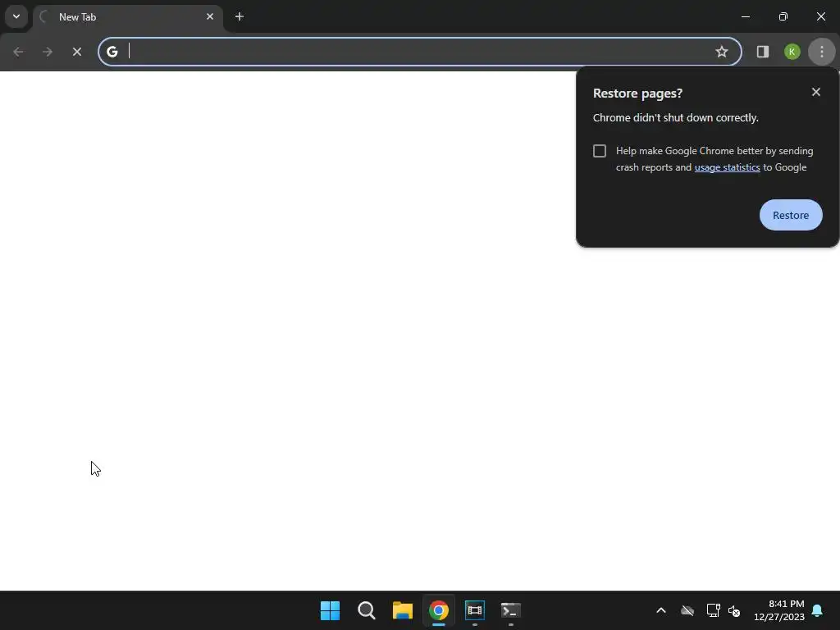
Task: Click the Restore button
Action: click(x=791, y=215)
